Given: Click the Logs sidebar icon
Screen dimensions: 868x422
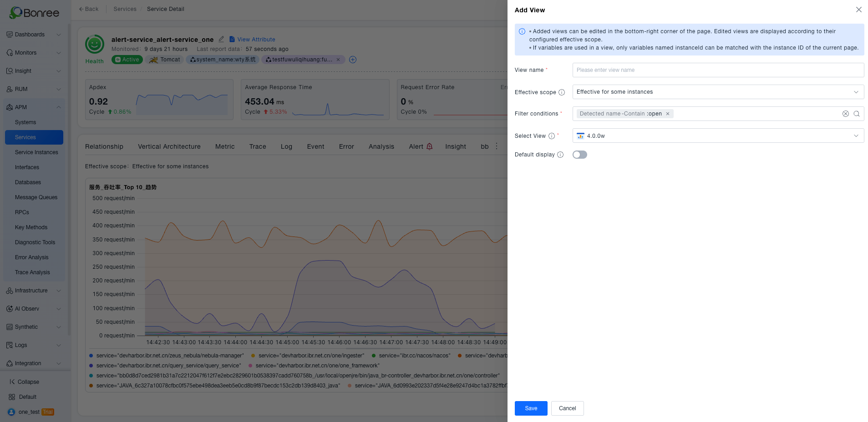Looking at the screenshot, I should pyautogui.click(x=10, y=345).
